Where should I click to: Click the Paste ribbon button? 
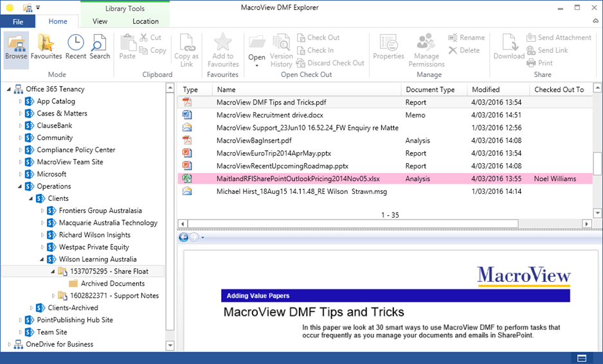[x=127, y=48]
